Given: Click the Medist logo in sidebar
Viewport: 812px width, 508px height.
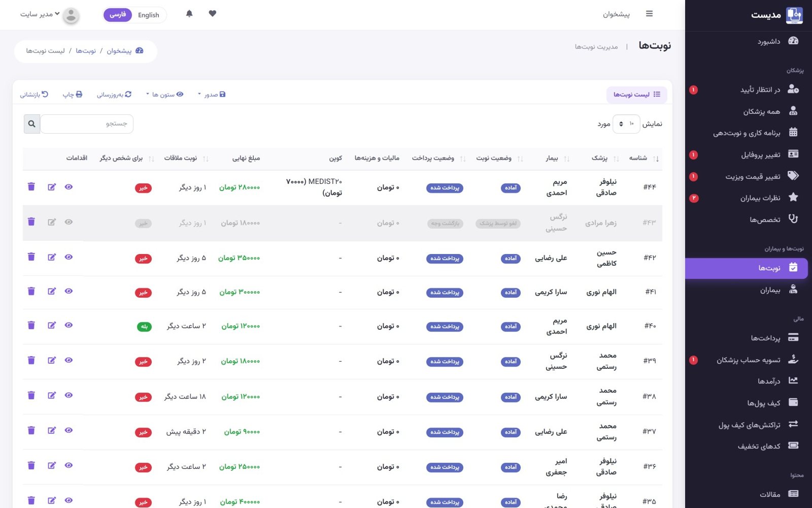Looking at the screenshot, I should 794,15.
